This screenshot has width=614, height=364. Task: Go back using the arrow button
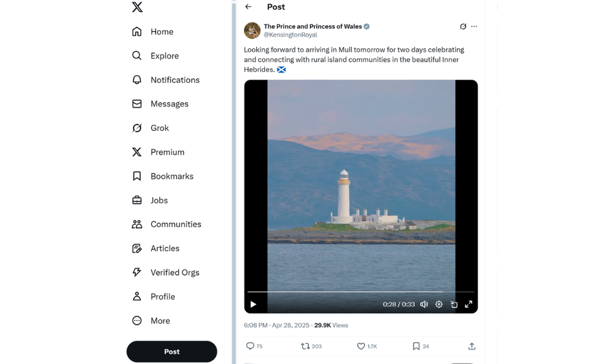tap(249, 7)
